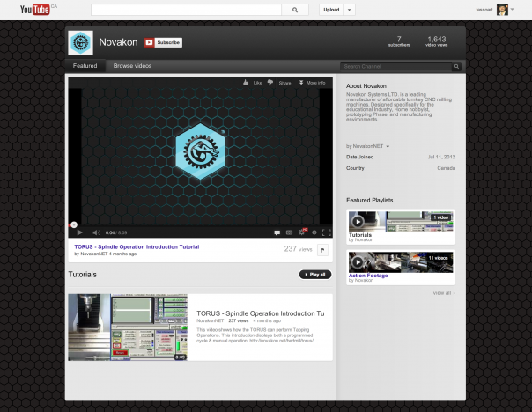Image resolution: width=532 pixels, height=412 pixels.
Task: Subscribe to the Novakon channel
Action: coord(163,42)
